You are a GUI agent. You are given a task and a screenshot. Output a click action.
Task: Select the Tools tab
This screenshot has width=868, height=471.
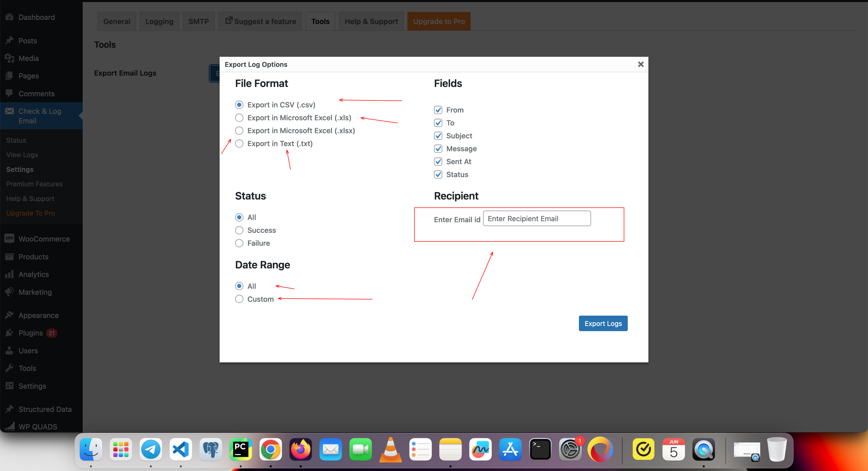click(320, 21)
